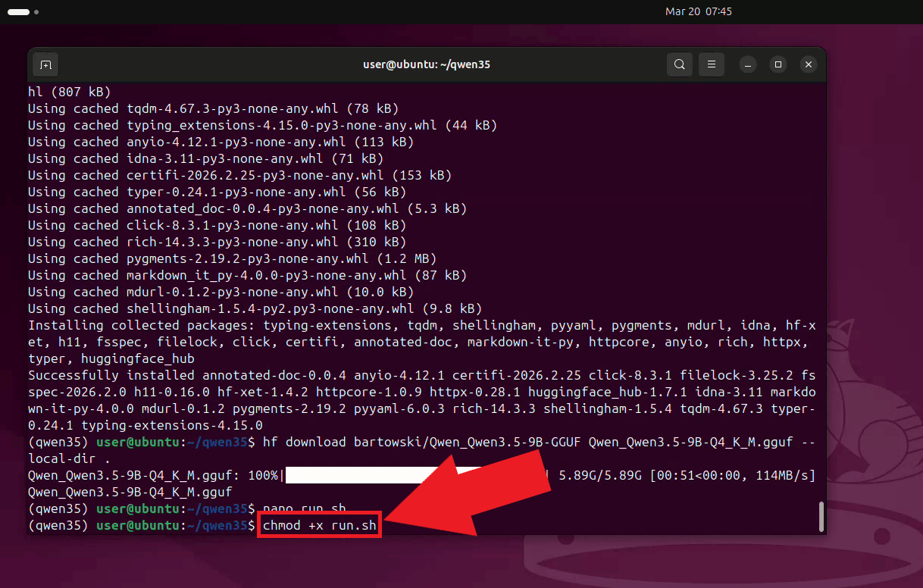Click the user@ubuntu window title
This screenshot has width=923, height=588.
[x=426, y=64]
